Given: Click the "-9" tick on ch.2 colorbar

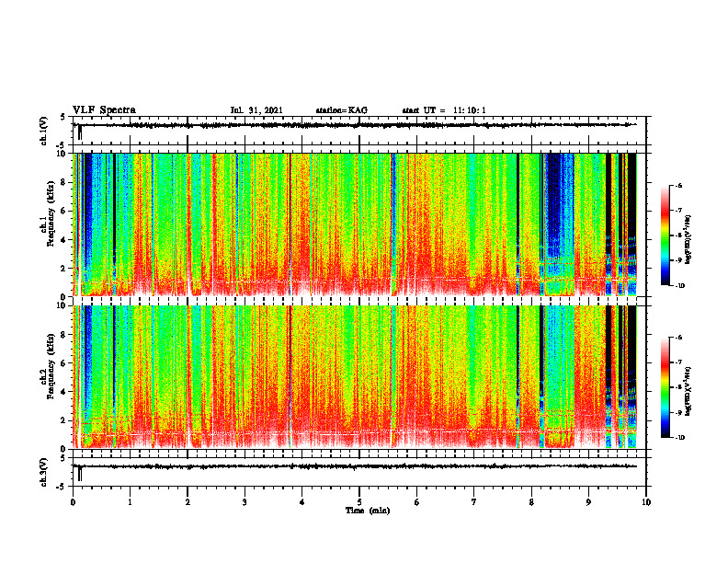Looking at the screenshot, I should (x=678, y=412).
